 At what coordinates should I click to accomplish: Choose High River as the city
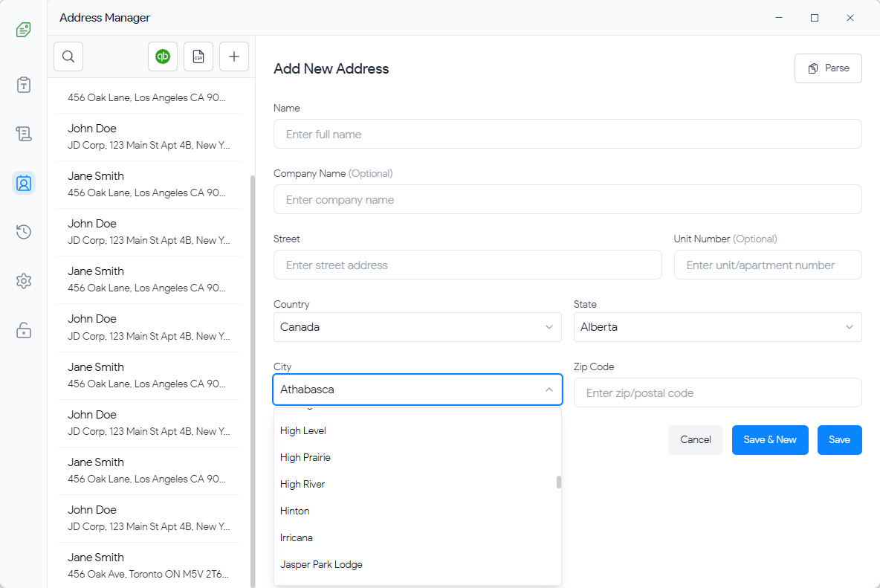(302, 484)
